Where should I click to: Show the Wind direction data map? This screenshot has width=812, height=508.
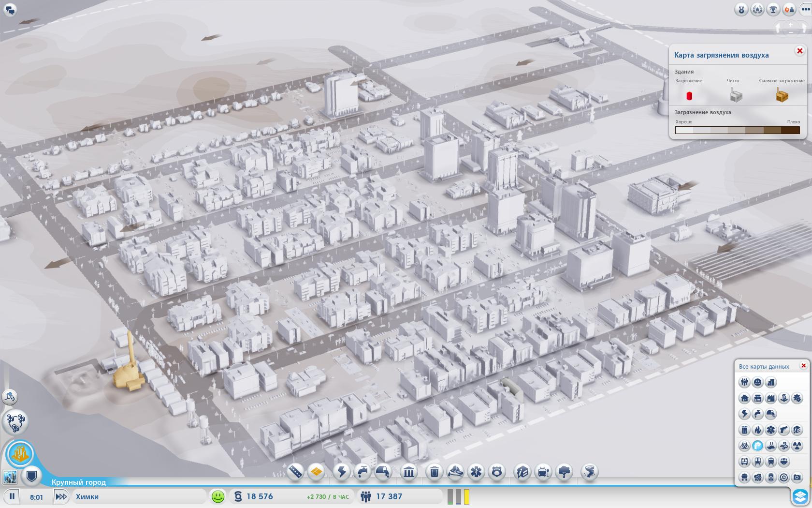783,446
